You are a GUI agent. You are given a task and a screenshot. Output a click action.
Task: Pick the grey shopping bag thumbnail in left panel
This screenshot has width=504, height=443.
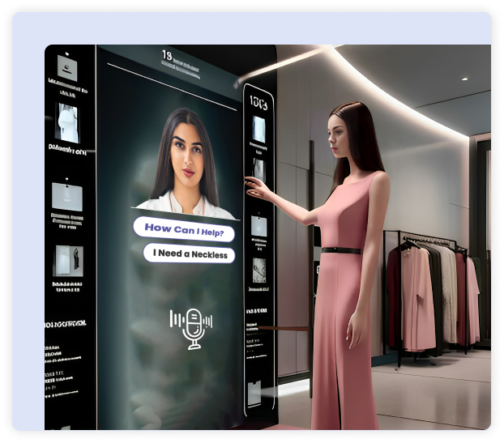tap(67, 197)
